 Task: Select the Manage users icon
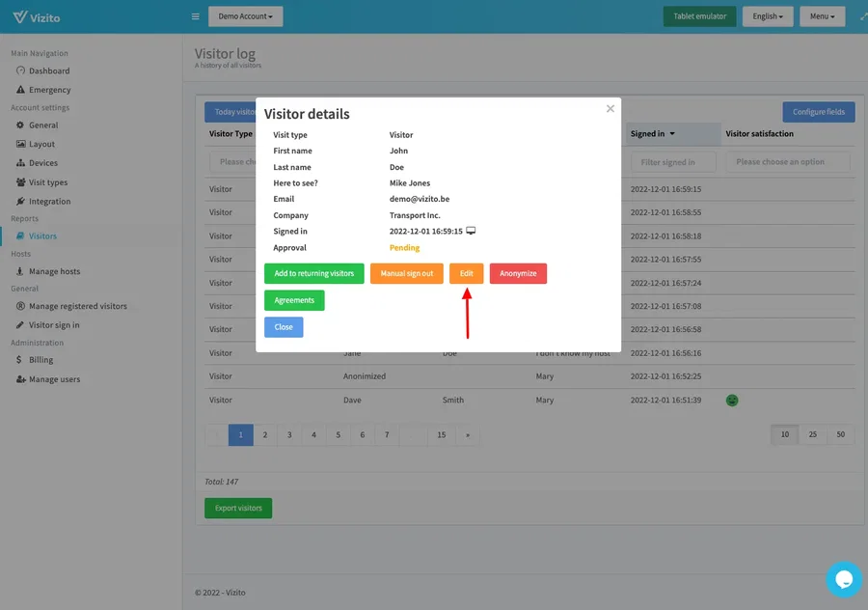coord(23,379)
